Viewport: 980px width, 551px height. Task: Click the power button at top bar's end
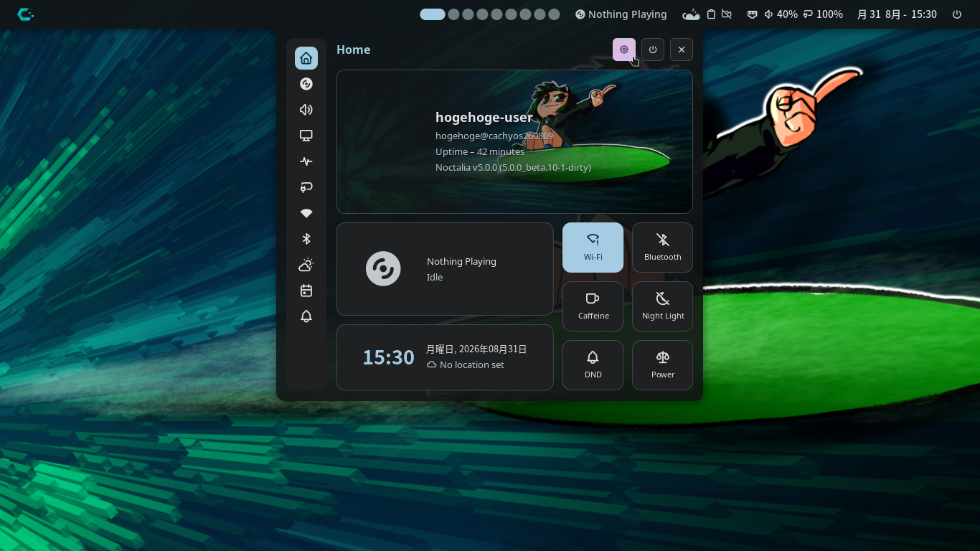pos(957,14)
